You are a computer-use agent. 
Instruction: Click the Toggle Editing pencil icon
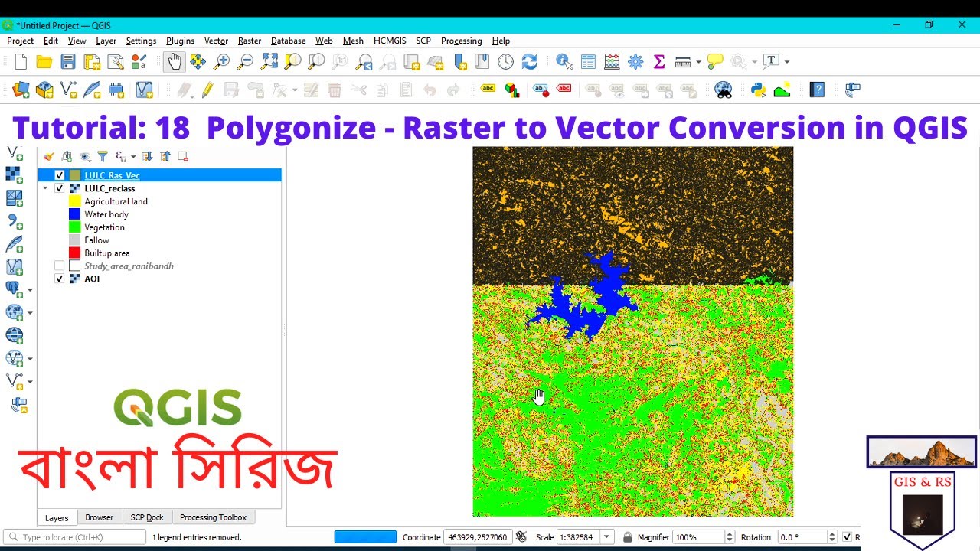pos(207,90)
